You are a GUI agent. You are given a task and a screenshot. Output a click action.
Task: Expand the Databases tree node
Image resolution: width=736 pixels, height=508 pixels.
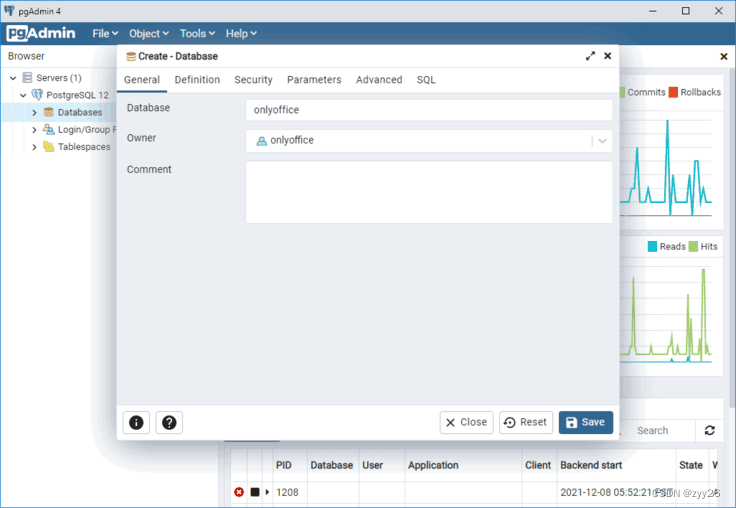pyautogui.click(x=34, y=113)
